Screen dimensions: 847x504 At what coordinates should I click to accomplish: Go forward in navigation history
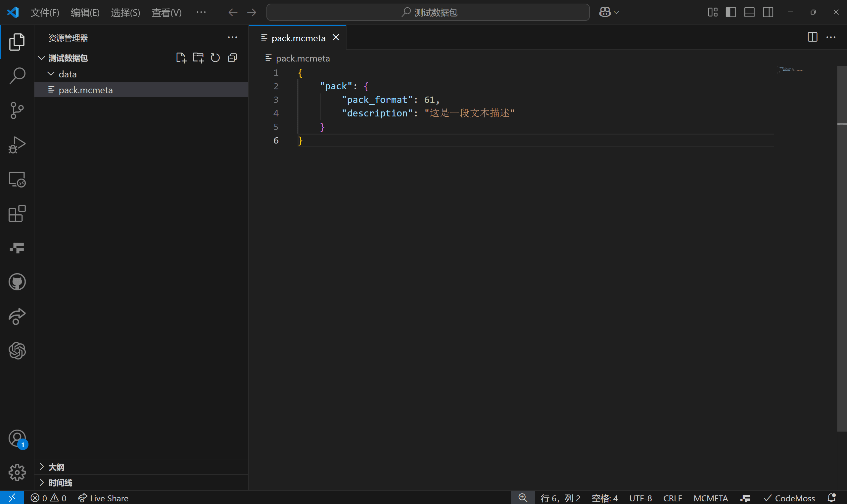[252, 12]
